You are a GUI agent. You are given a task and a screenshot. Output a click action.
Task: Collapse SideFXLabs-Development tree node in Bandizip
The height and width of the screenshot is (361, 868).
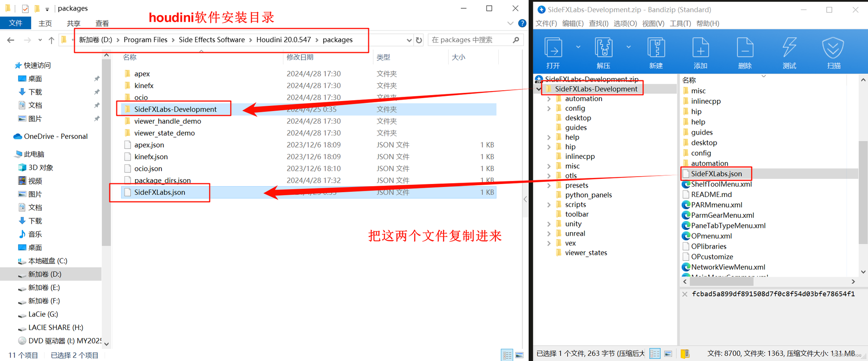click(539, 89)
